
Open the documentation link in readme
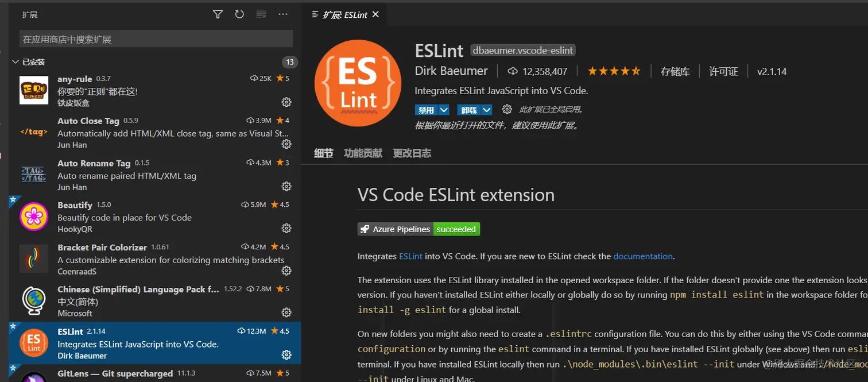tap(643, 256)
